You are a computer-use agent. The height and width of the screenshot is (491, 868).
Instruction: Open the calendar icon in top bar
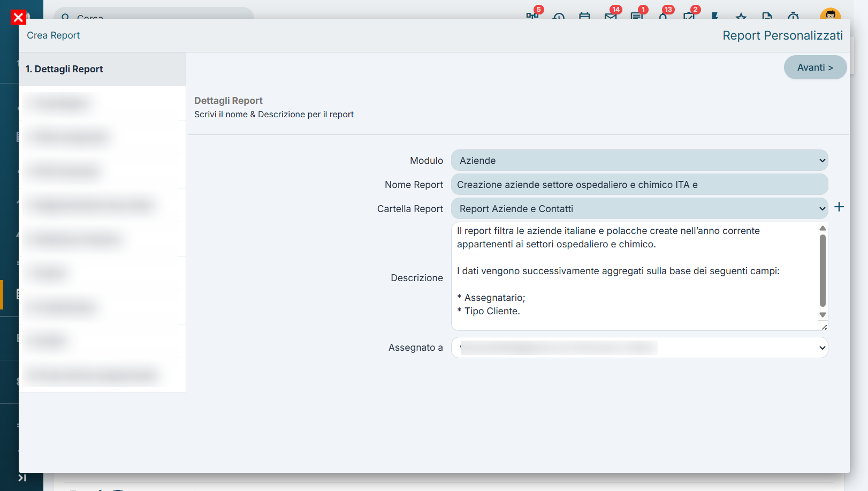pos(584,16)
